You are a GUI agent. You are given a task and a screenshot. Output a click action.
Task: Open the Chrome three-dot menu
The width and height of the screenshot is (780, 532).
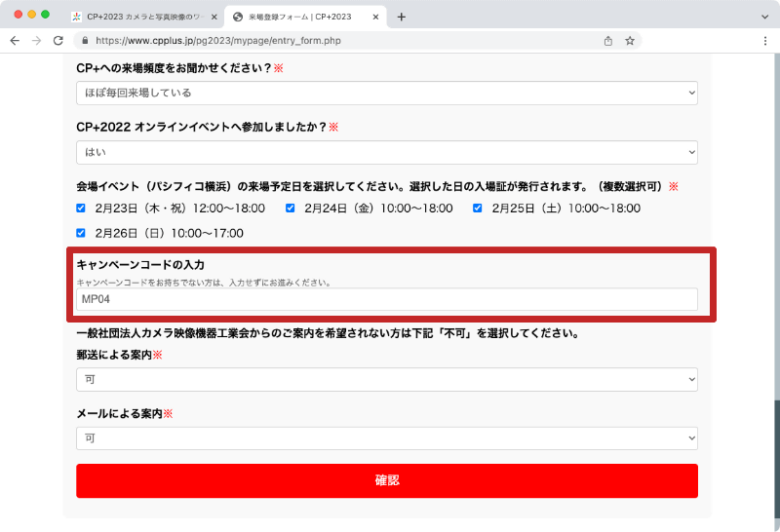tap(765, 41)
